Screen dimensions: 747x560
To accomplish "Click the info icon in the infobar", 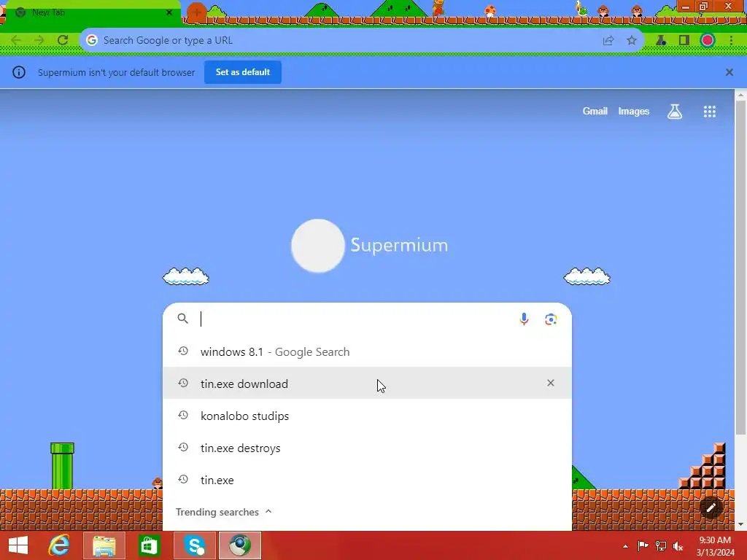I will click(18, 72).
